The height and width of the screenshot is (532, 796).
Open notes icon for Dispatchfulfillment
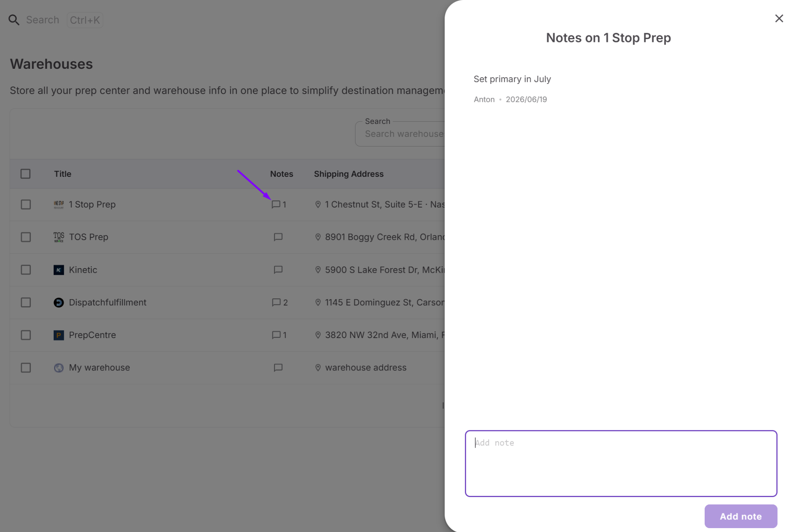pyautogui.click(x=276, y=302)
